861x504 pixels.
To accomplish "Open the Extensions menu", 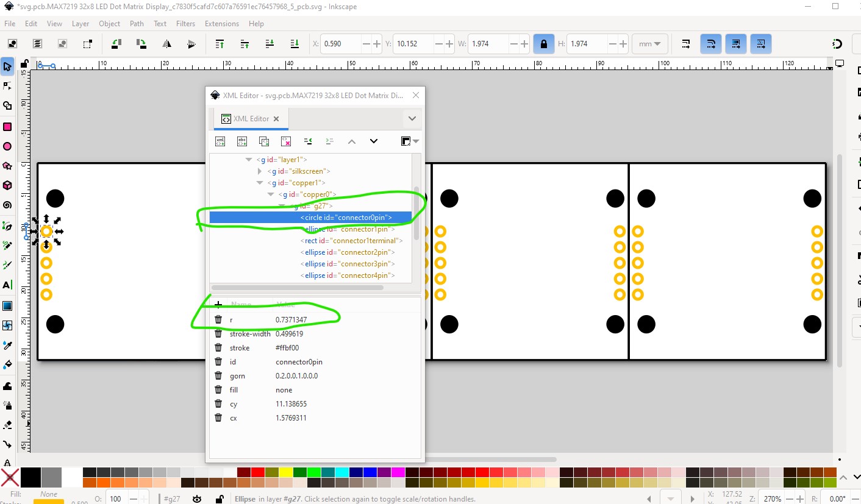I will (221, 24).
